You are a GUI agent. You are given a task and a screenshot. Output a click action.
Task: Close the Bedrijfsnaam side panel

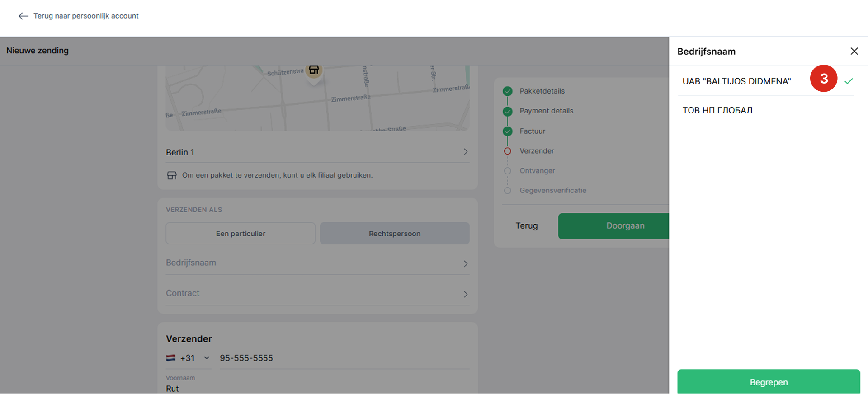(854, 51)
